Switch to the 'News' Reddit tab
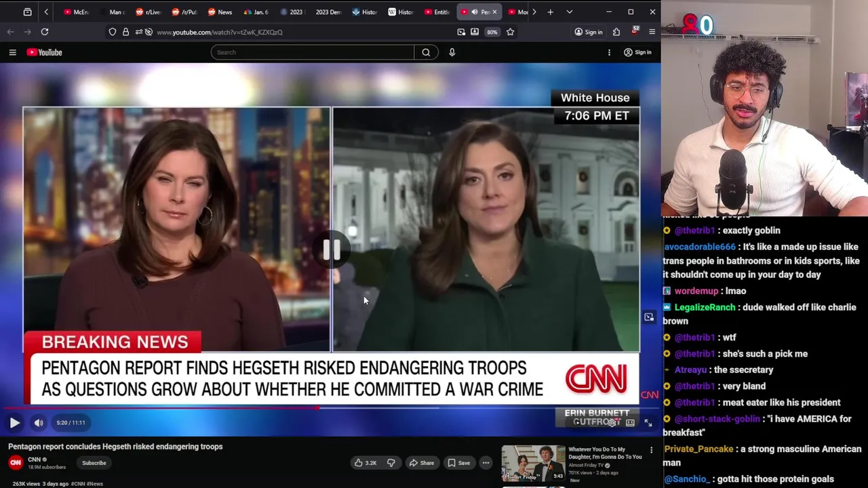The height and width of the screenshot is (488, 868). coord(220,12)
